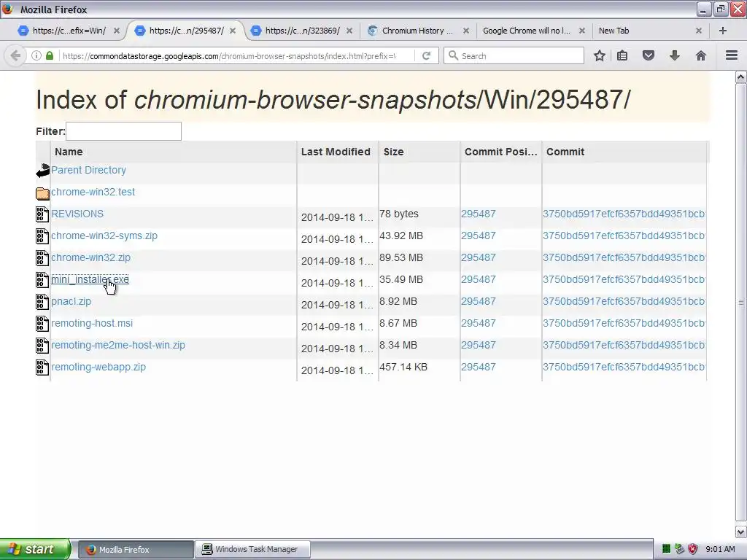Image resolution: width=747 pixels, height=560 pixels.
Task: Click the site information (i) icon
Action: (x=36, y=55)
